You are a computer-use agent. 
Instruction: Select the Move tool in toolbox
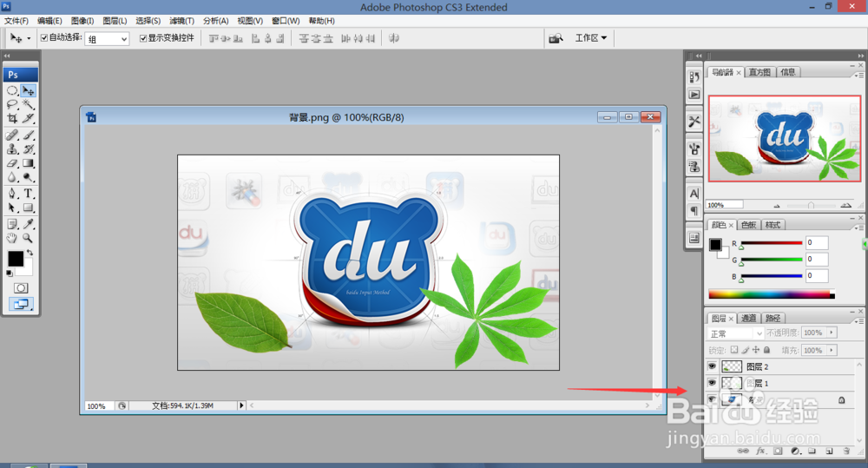pos(29,90)
